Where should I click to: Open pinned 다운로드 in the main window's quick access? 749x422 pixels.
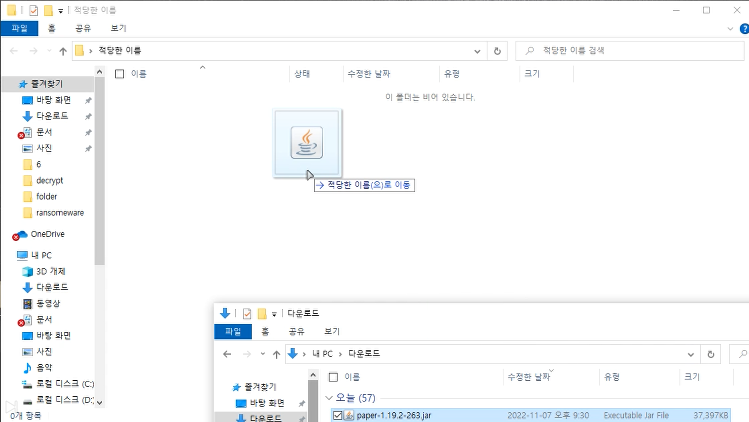52,116
